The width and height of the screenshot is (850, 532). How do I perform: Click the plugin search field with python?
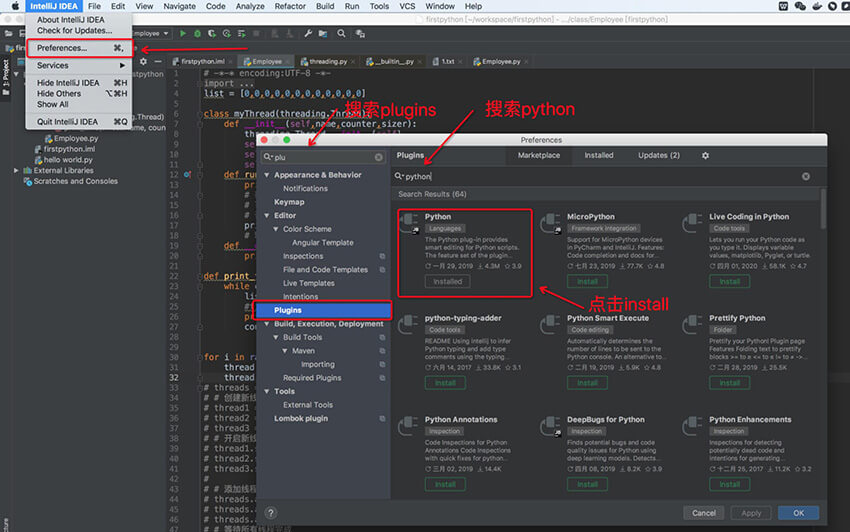click(602, 176)
